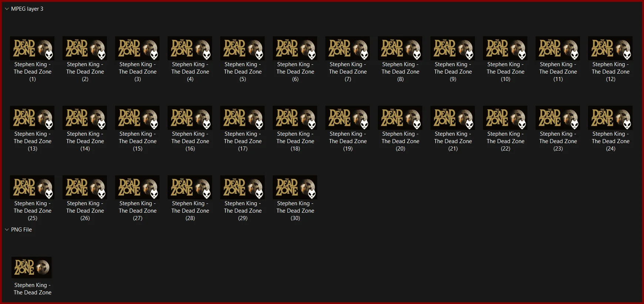Viewport: 644px width, 304px height.
Task: Collapse the PNG File group chevron
Action: click(x=7, y=230)
